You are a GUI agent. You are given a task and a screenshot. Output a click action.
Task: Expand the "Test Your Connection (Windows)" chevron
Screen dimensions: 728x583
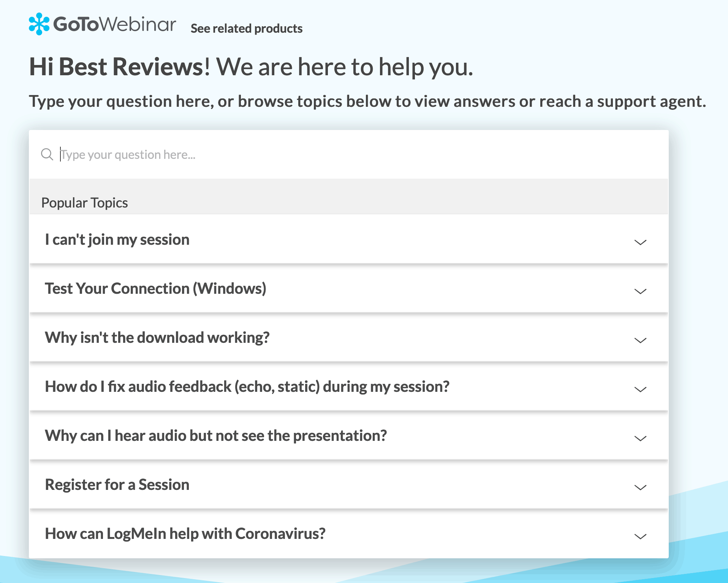(x=641, y=291)
